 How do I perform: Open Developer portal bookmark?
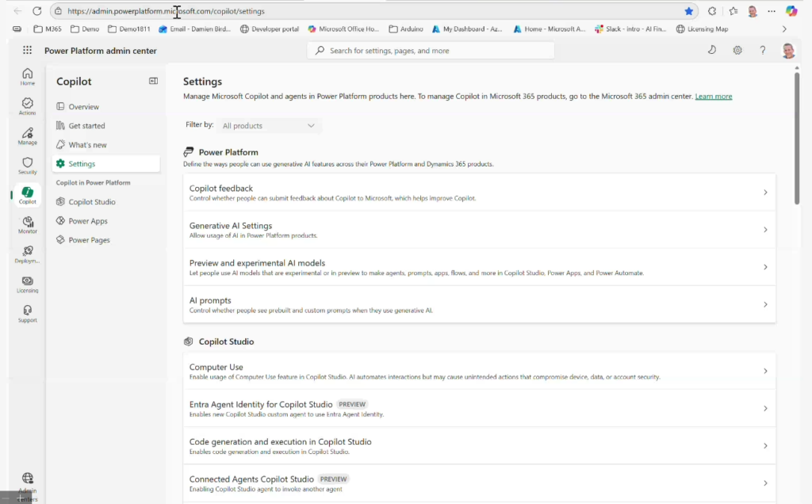pos(270,29)
